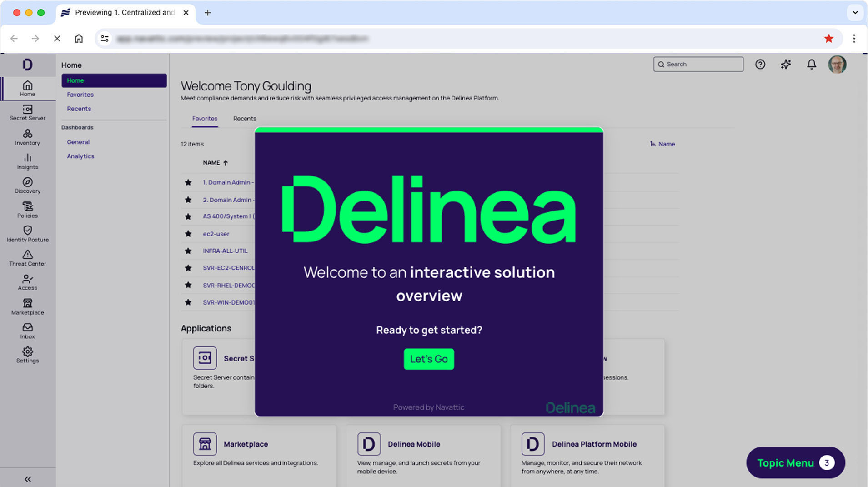Screen dimensions: 868x487
Task: Click the Delinea D logo at top left
Action: click(x=27, y=65)
